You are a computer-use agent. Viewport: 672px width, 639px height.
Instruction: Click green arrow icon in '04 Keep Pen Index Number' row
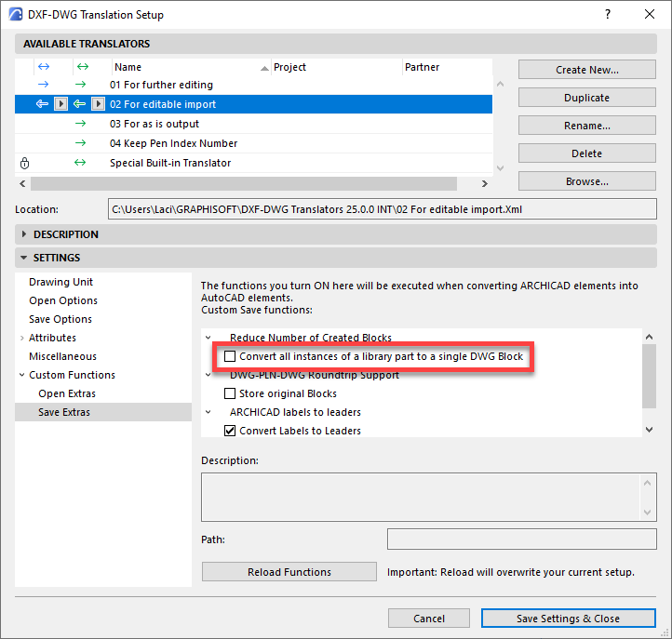[81, 143]
